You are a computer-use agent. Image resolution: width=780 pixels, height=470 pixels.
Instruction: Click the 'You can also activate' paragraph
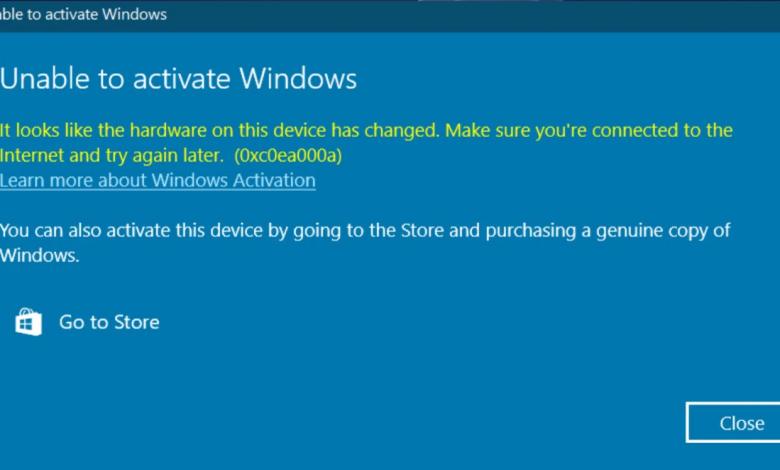click(x=365, y=231)
